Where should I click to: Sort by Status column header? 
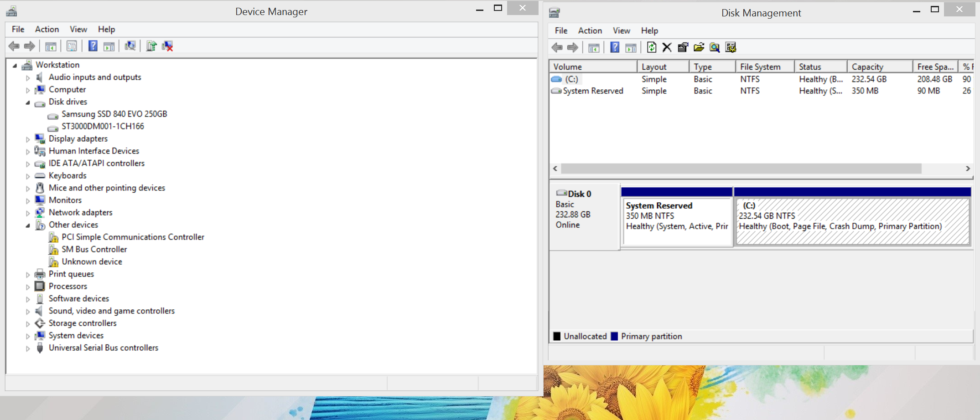(821, 67)
